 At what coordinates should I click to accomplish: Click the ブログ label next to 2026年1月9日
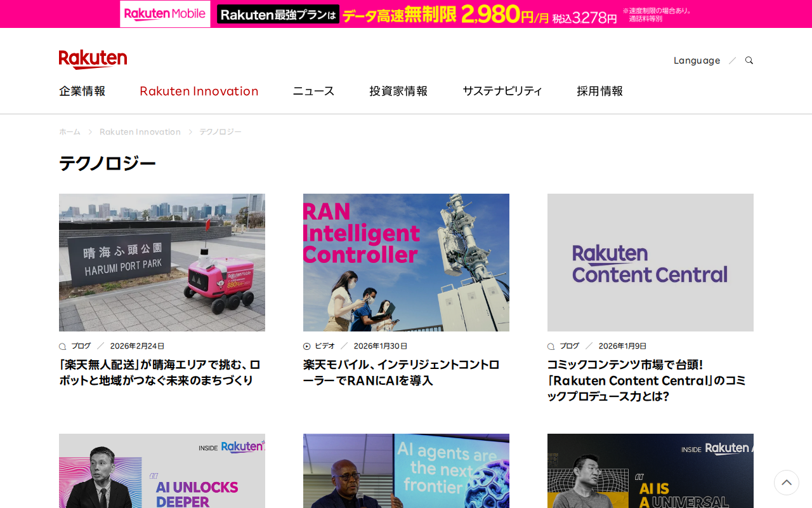tap(569, 346)
